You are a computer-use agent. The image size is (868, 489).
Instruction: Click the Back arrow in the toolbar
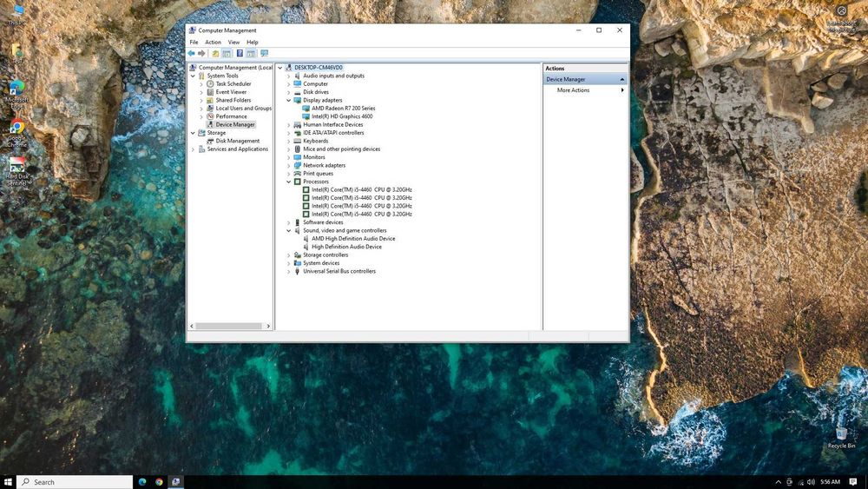[192, 53]
